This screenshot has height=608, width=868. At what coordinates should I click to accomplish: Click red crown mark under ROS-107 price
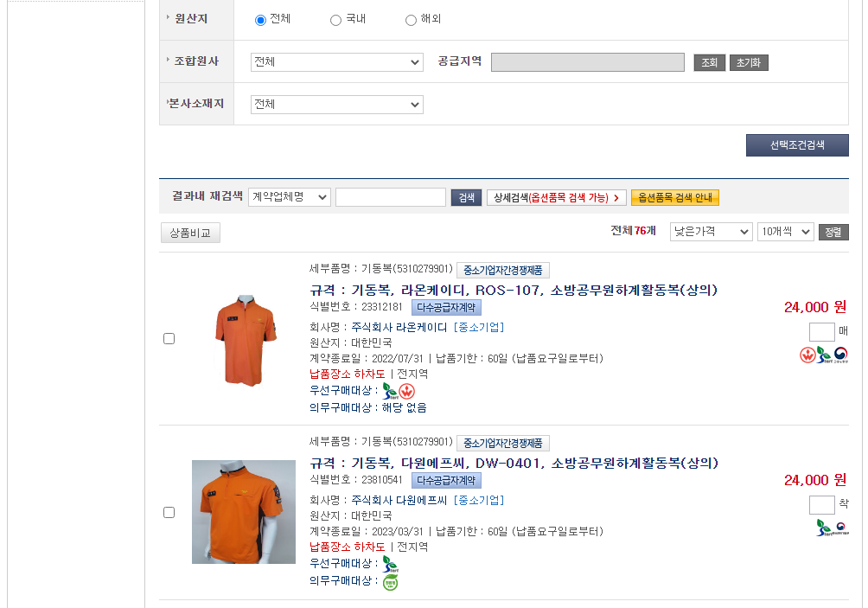[x=807, y=355]
